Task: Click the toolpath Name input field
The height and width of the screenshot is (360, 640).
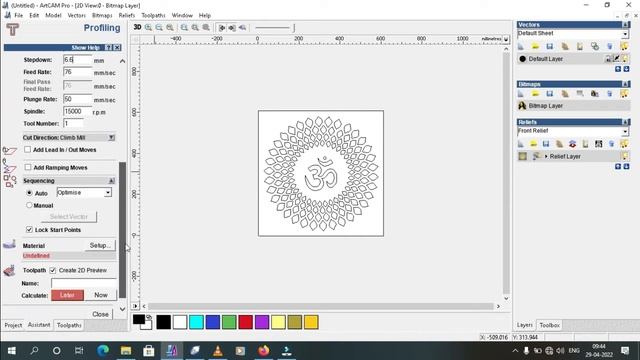Action: click(84, 283)
